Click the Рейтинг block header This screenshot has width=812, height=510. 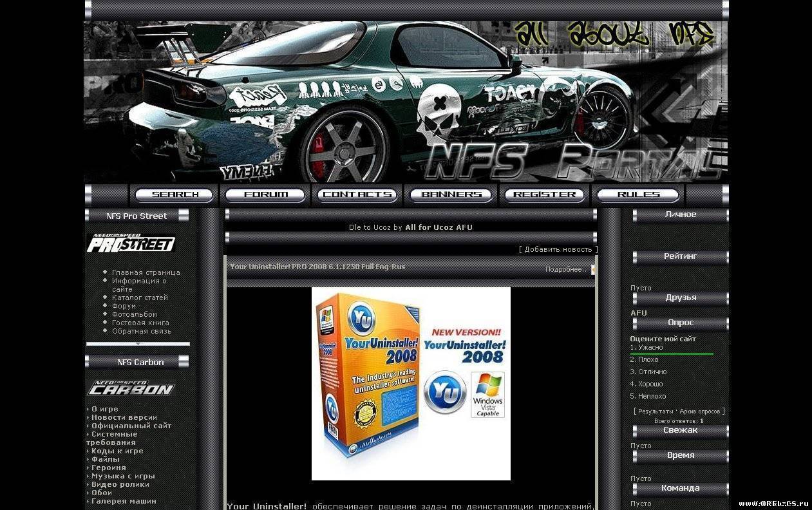(x=681, y=256)
